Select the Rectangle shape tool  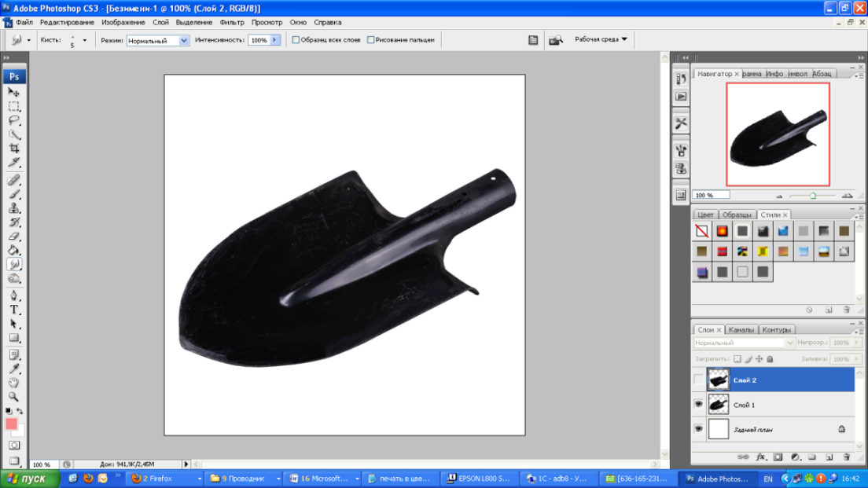click(14, 338)
